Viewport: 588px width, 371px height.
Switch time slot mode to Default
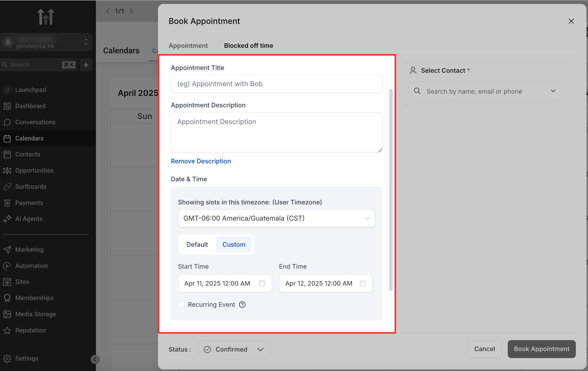197,245
